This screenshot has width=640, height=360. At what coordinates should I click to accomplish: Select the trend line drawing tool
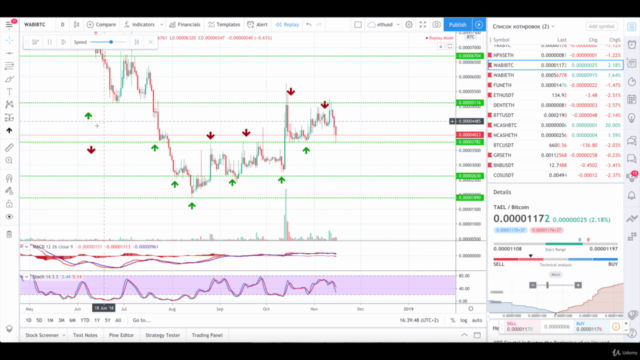click(9, 53)
